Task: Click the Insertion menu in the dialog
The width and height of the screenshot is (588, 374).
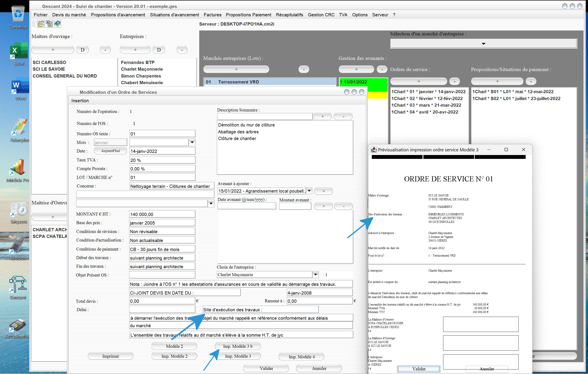Action: 80,100
